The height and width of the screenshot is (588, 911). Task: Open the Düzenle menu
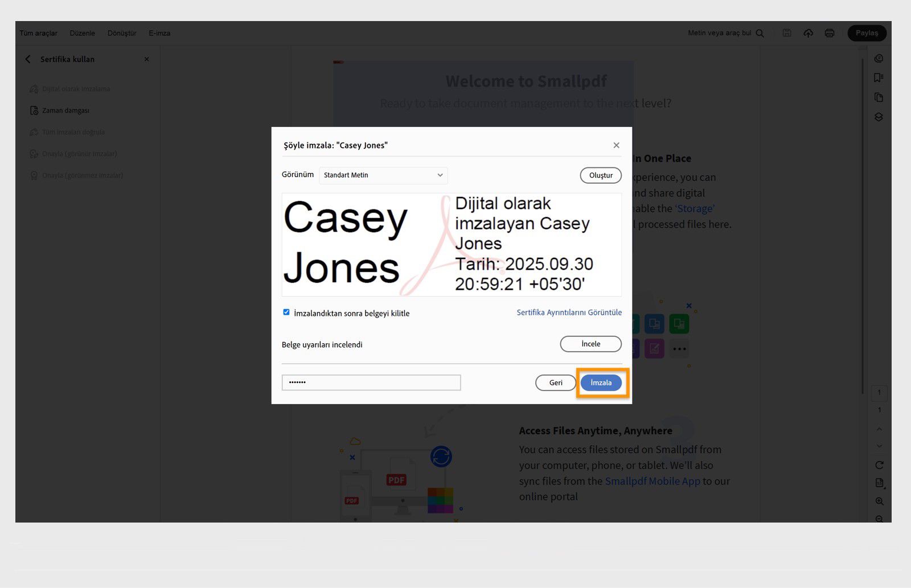83,33
